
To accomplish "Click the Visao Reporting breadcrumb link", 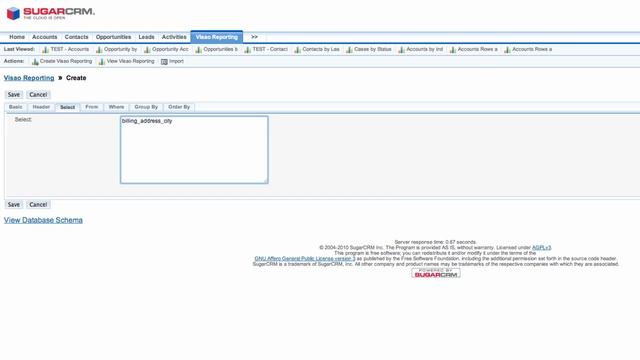I will coord(29,78).
